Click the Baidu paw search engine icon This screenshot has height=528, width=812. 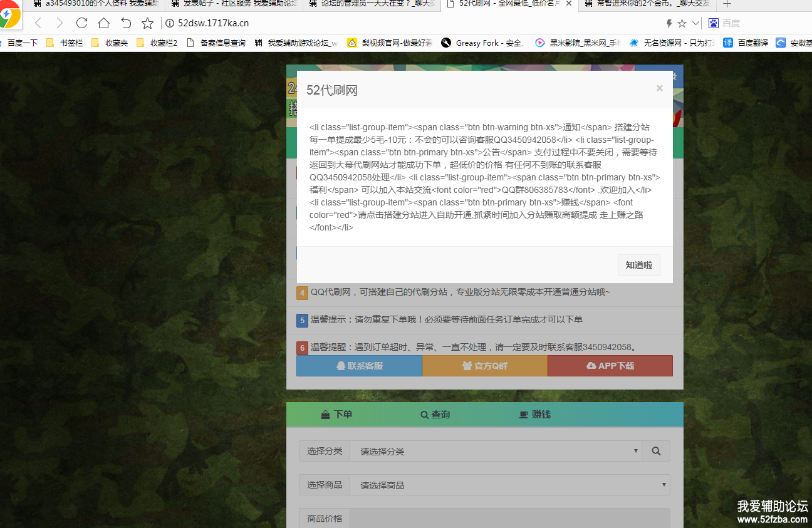click(714, 24)
